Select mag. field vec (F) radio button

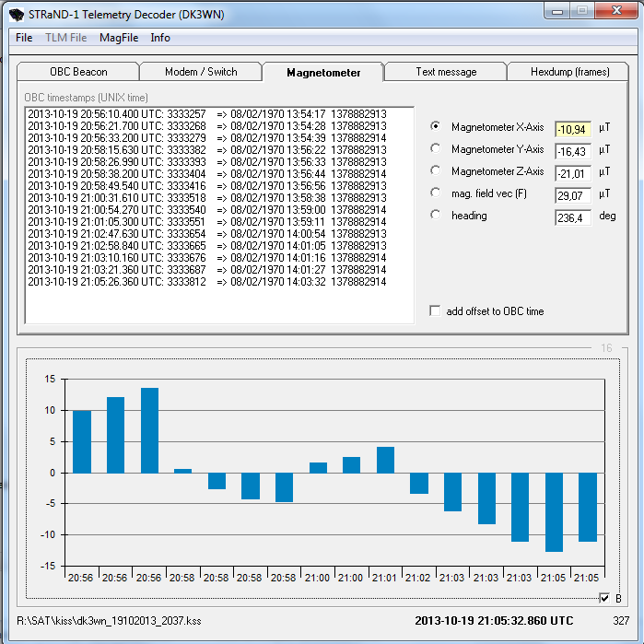coord(436,193)
